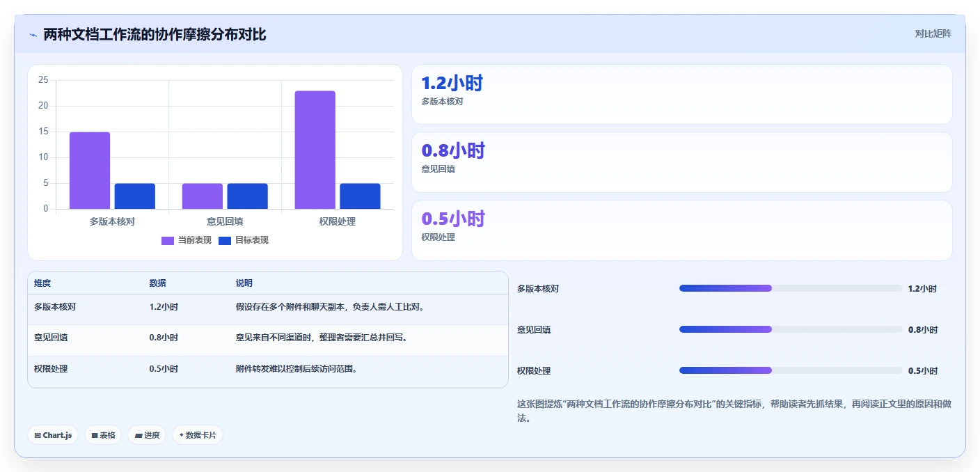
Task: Click the 权限处理 chart axis label
Action: pos(338,221)
